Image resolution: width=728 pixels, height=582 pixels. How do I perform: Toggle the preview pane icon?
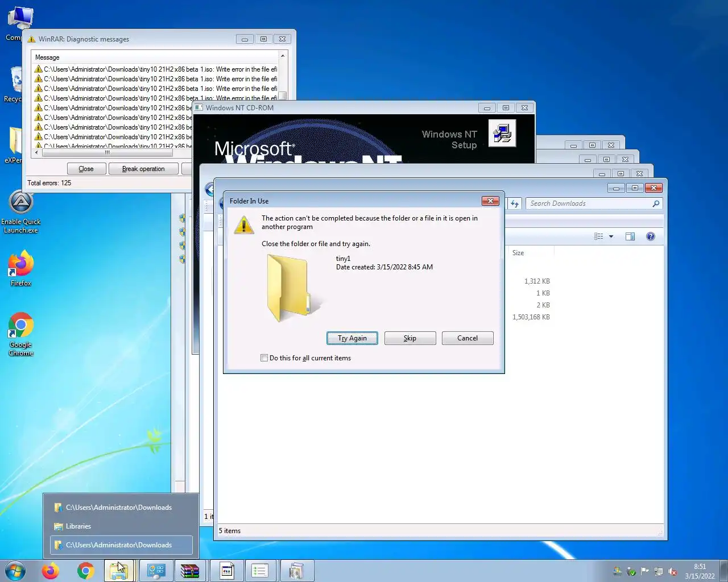click(x=630, y=236)
